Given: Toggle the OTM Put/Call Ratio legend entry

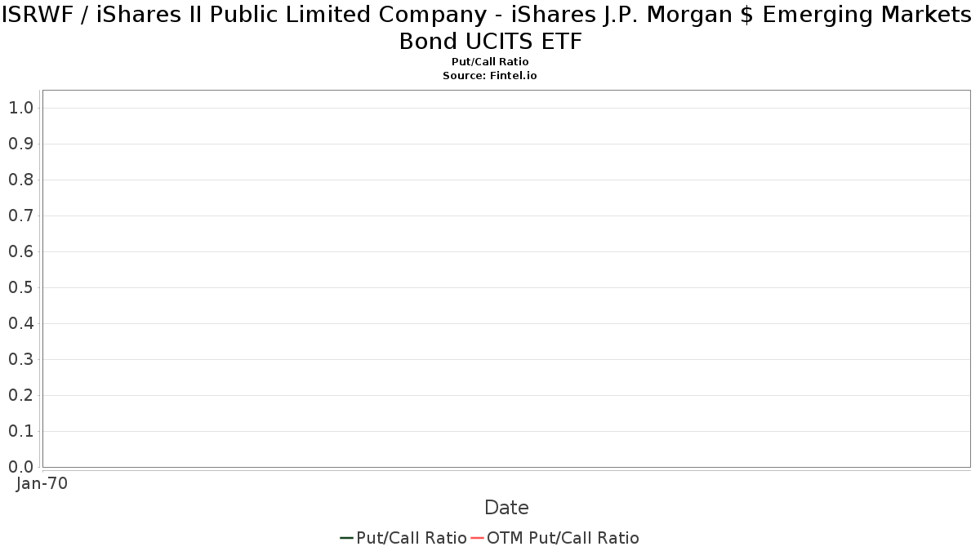Looking at the screenshot, I should pyautogui.click(x=562, y=538).
